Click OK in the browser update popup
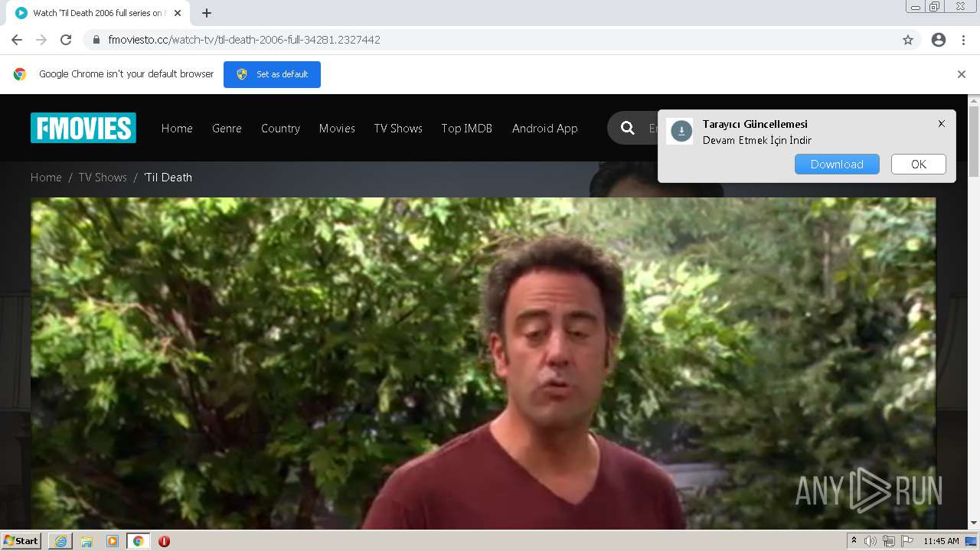The width and height of the screenshot is (980, 551). (x=919, y=164)
